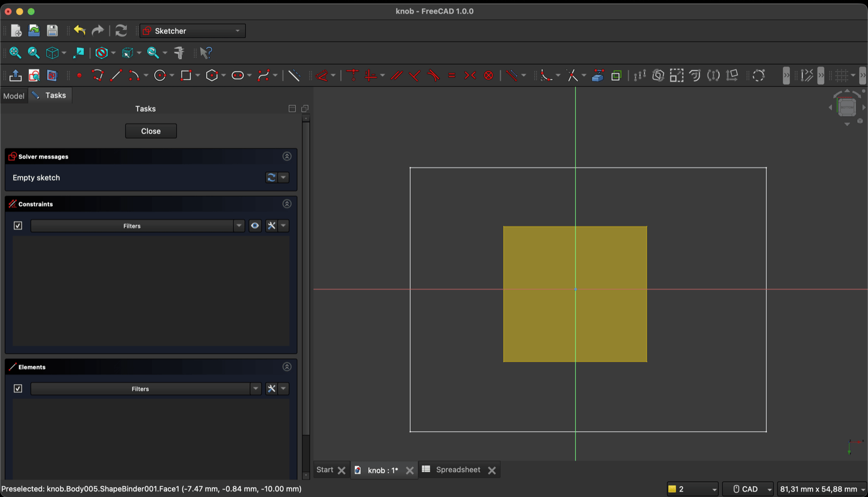Open the Constraints settings arrow menu
Screen dimensions: 868x497
point(284,226)
